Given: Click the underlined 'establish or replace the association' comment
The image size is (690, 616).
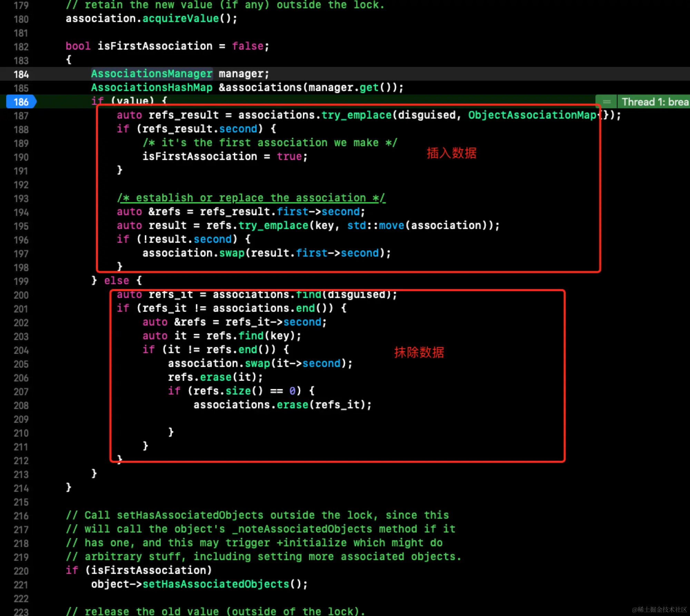Looking at the screenshot, I should tap(251, 198).
